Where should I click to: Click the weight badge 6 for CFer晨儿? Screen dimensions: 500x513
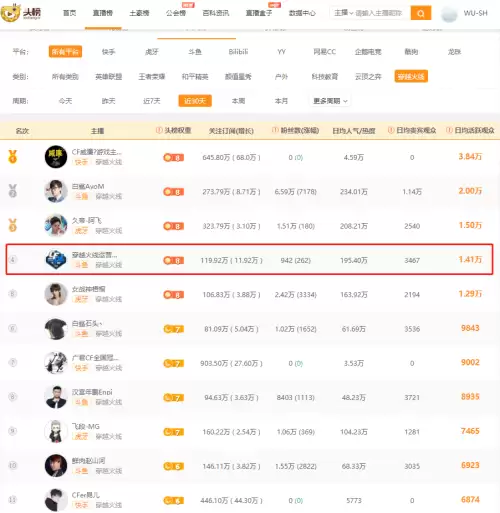173,501
